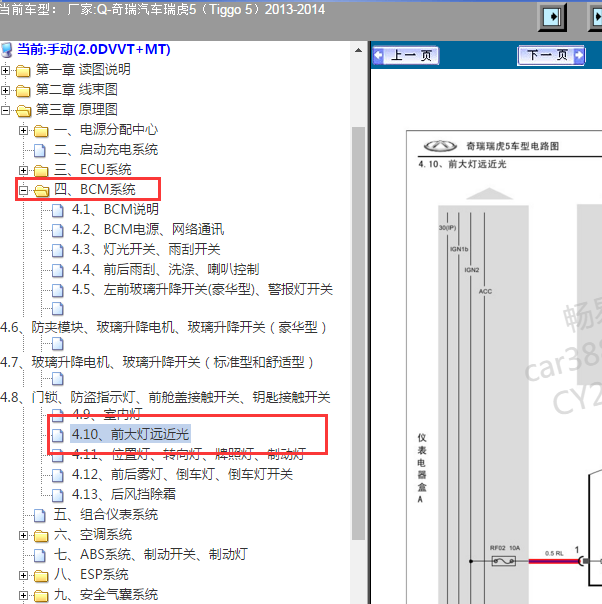Click page icon of 4.2、BCM电源、网络通讯

tap(58, 230)
